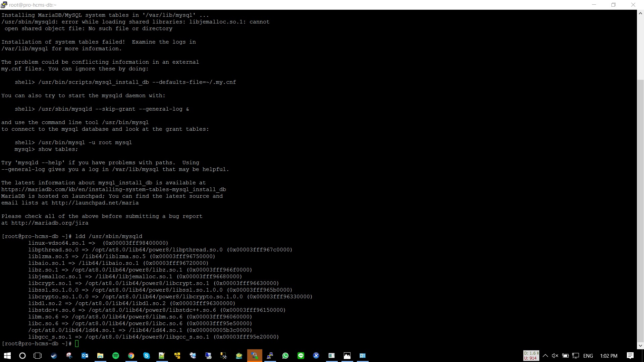Open ENG language input selector
The width and height of the screenshot is (644, 362).
point(588,356)
